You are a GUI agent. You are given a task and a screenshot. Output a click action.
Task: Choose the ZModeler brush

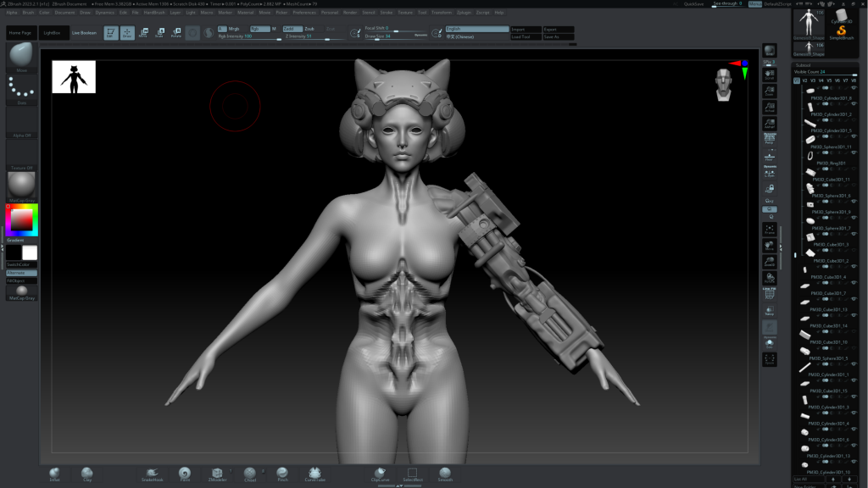(217, 473)
